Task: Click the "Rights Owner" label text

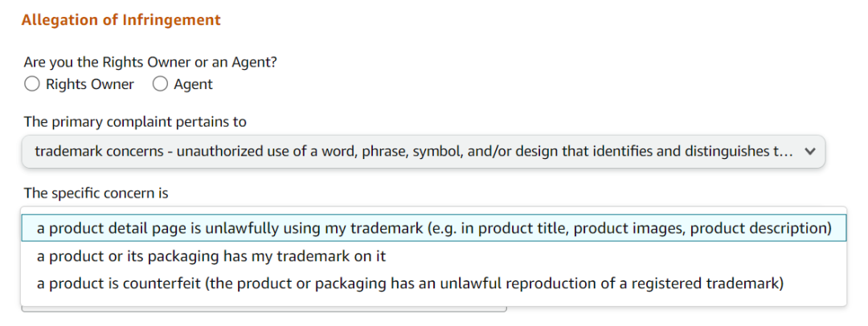Action: [x=90, y=84]
